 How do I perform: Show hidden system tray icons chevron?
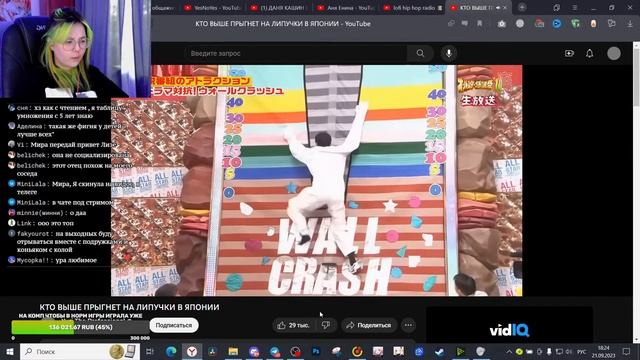point(509,351)
